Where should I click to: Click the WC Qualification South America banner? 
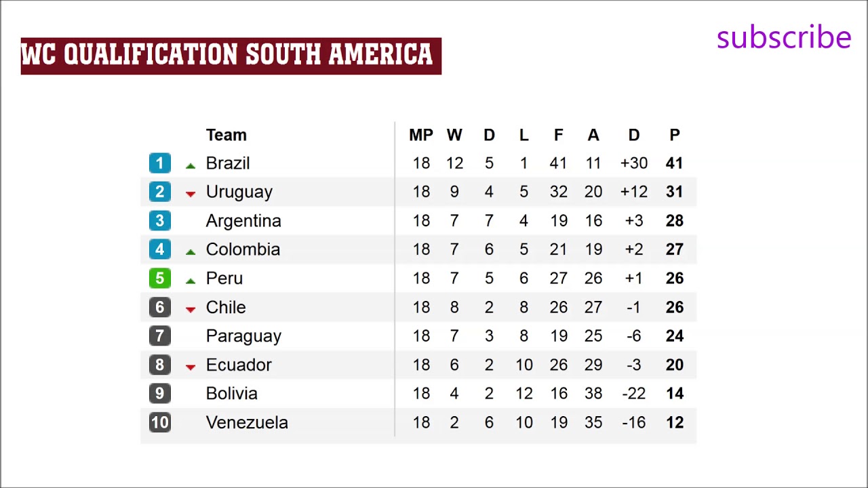[x=231, y=56]
